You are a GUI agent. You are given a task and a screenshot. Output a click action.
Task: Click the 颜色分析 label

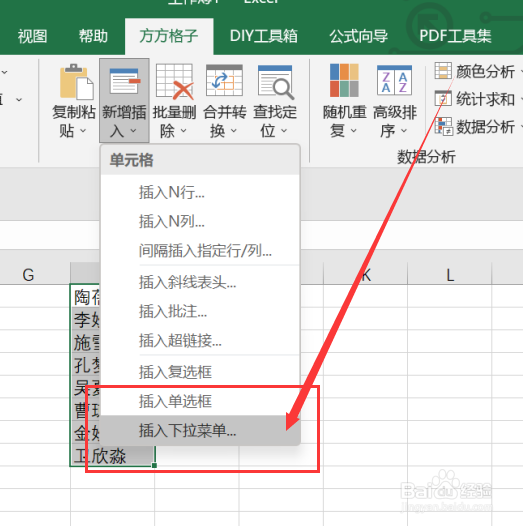tap(485, 71)
